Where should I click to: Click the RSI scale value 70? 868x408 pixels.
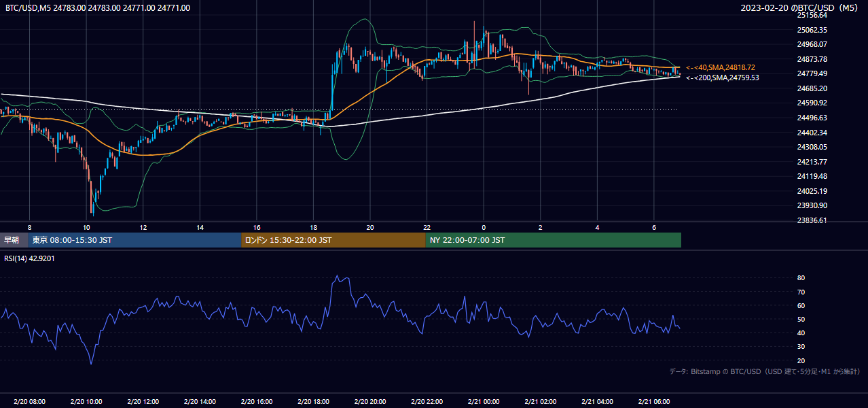[x=801, y=292]
